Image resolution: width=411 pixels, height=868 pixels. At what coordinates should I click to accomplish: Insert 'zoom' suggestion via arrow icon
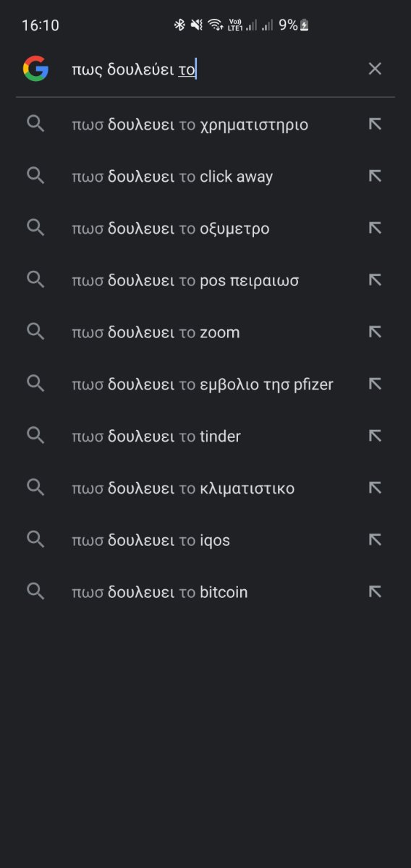coord(375,332)
